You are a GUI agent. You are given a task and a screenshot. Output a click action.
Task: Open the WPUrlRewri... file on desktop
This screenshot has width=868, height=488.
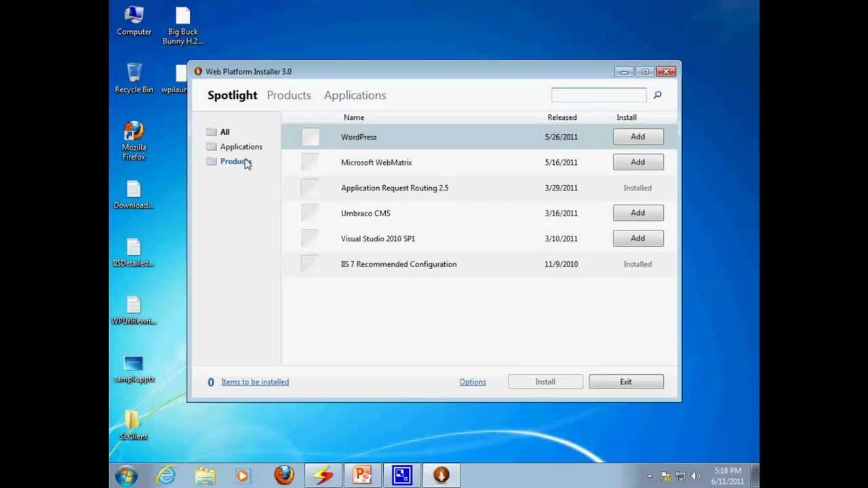click(x=134, y=310)
